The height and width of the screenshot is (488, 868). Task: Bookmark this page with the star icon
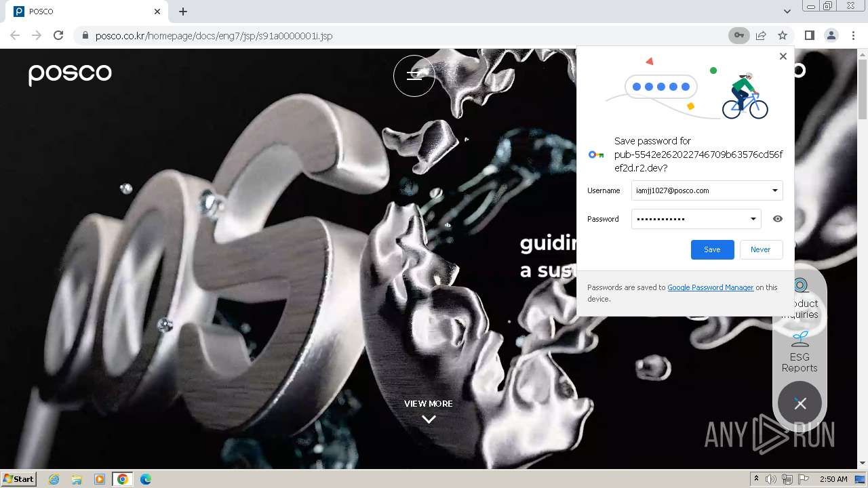coord(783,35)
